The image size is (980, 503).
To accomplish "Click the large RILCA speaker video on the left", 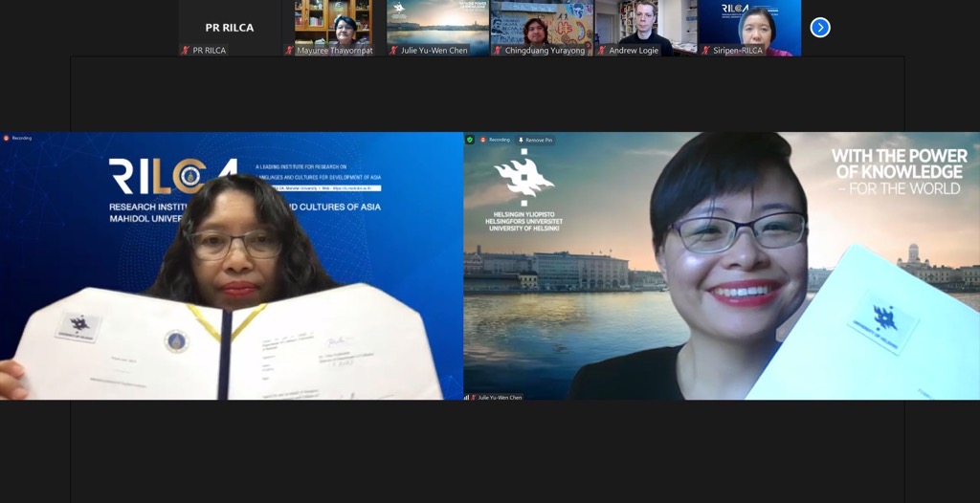I will click(232, 266).
